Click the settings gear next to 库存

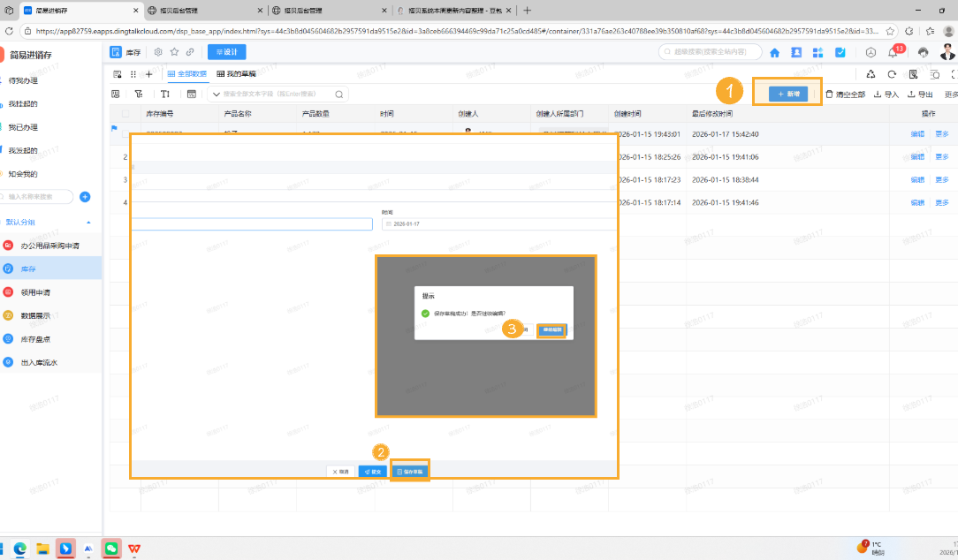click(158, 52)
